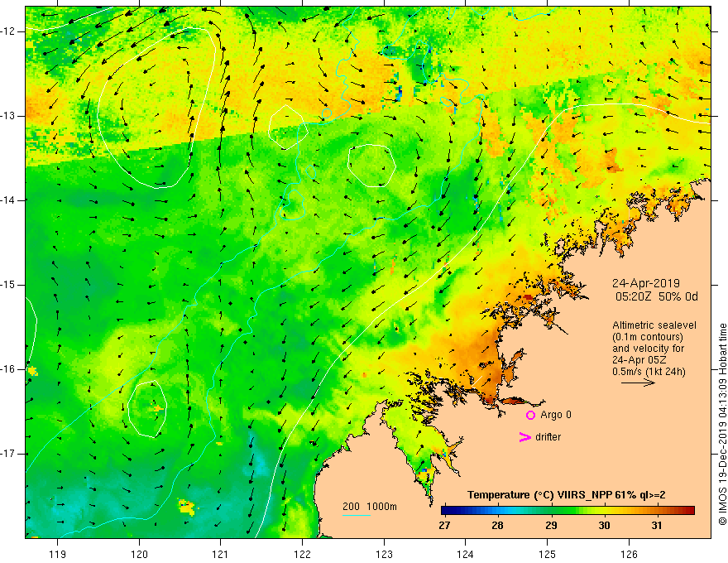Click the longitude label 120

coord(139,554)
